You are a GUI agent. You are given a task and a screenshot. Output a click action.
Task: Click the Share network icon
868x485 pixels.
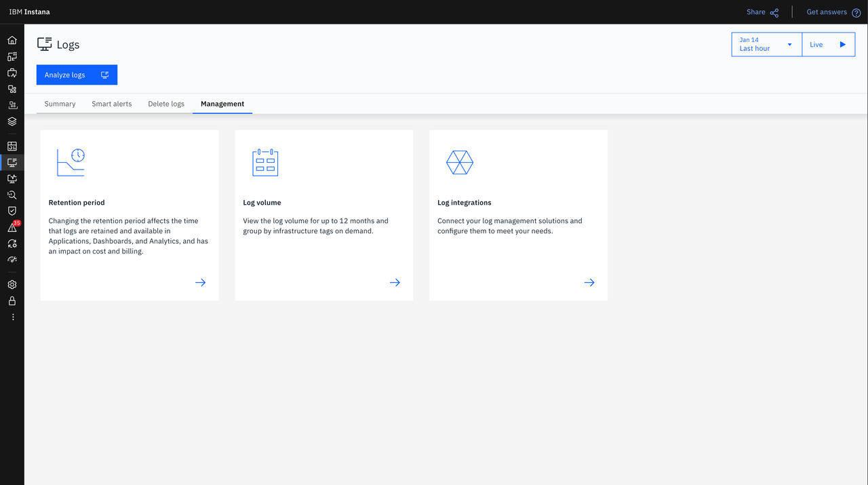coord(774,12)
